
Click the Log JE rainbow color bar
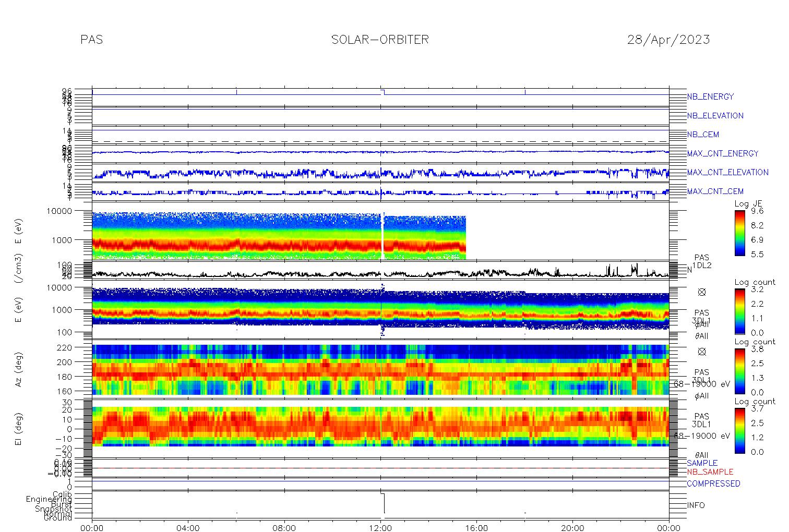coord(740,233)
